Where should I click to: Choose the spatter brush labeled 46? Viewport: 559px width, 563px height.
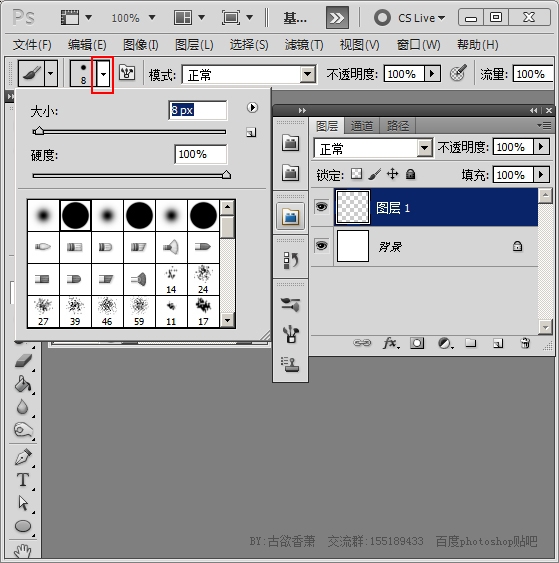pos(107,311)
